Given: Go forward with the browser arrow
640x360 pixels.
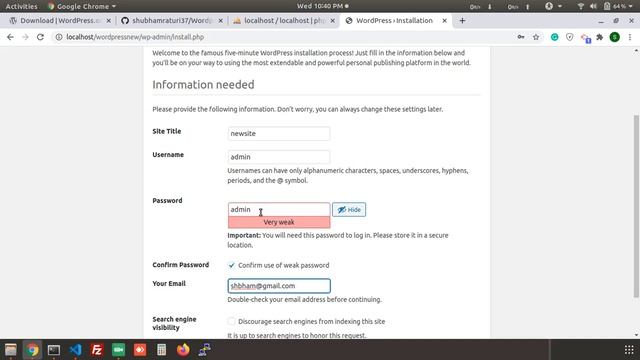Looking at the screenshot, I should 25,37.
